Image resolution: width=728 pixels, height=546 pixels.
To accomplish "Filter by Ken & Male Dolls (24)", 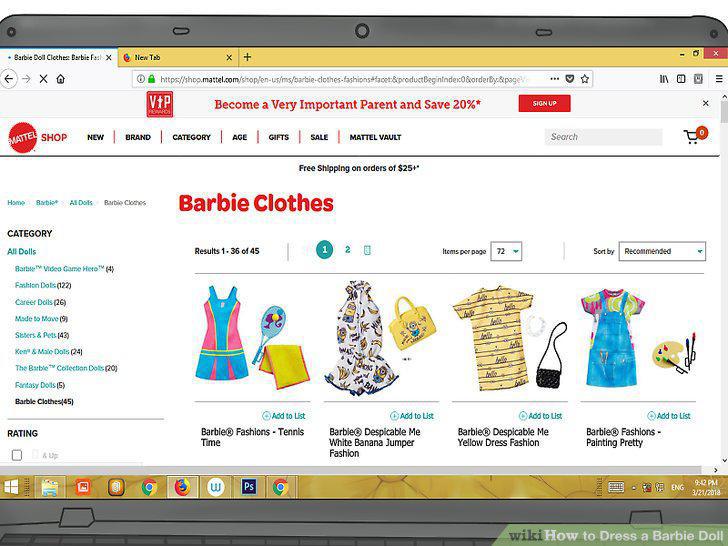I will 48,352.
